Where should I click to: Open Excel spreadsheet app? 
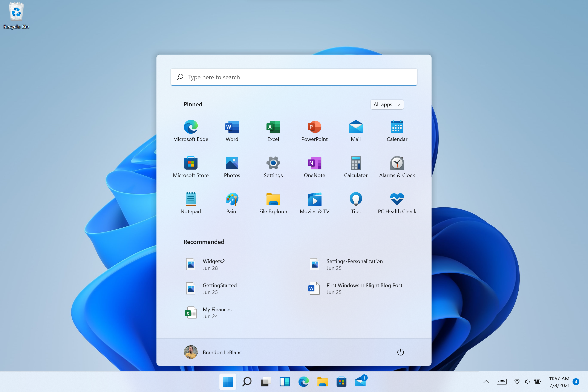(273, 126)
